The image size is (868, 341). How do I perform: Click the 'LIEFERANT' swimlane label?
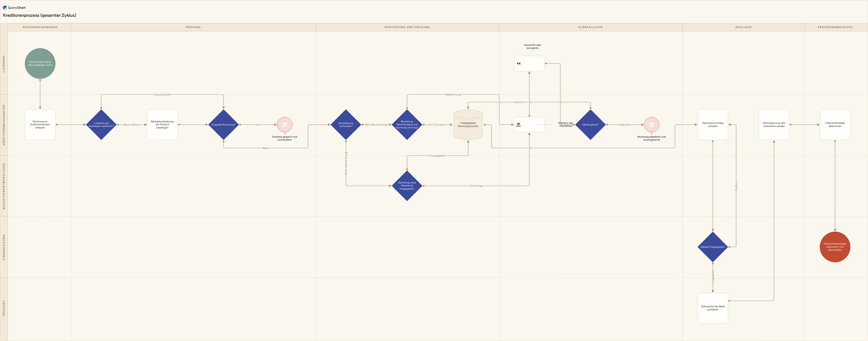(x=4, y=64)
